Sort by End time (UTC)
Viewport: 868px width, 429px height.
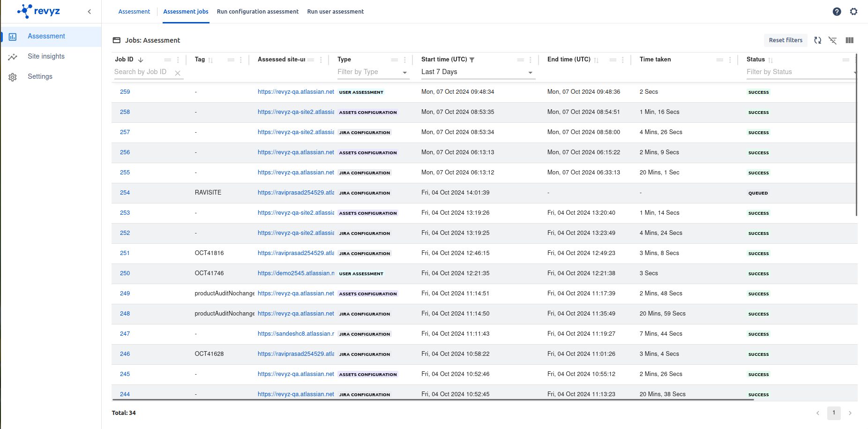(x=596, y=60)
